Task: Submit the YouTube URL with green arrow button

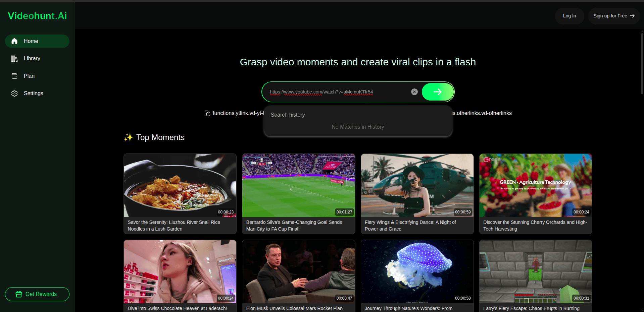Action: pyautogui.click(x=438, y=92)
